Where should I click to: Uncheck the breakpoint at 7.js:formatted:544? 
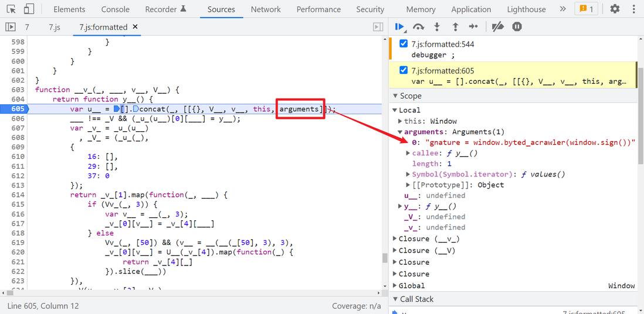click(x=404, y=44)
